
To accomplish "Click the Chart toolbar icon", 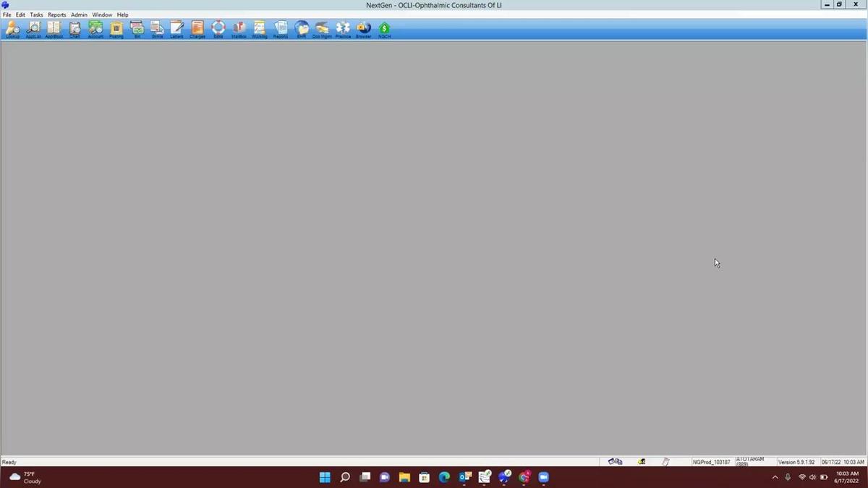I will point(75,29).
